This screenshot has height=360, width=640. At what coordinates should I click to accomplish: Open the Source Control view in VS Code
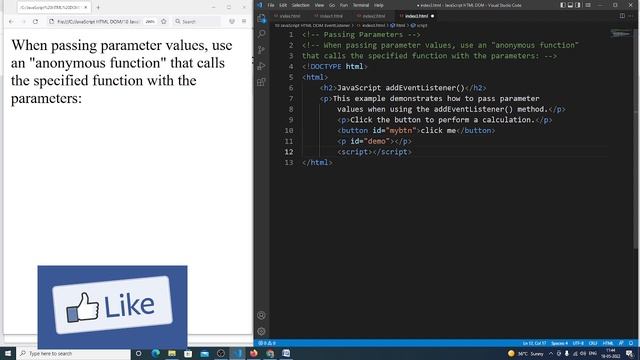[262, 50]
